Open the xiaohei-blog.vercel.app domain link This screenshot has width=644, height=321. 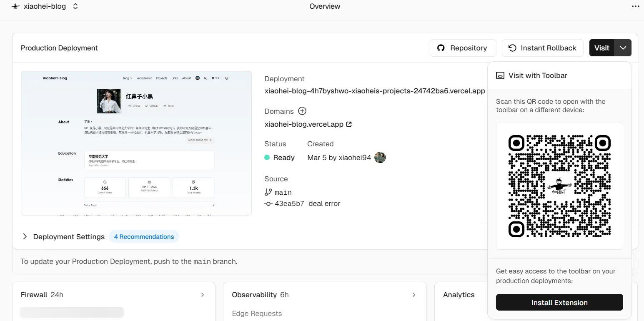308,124
